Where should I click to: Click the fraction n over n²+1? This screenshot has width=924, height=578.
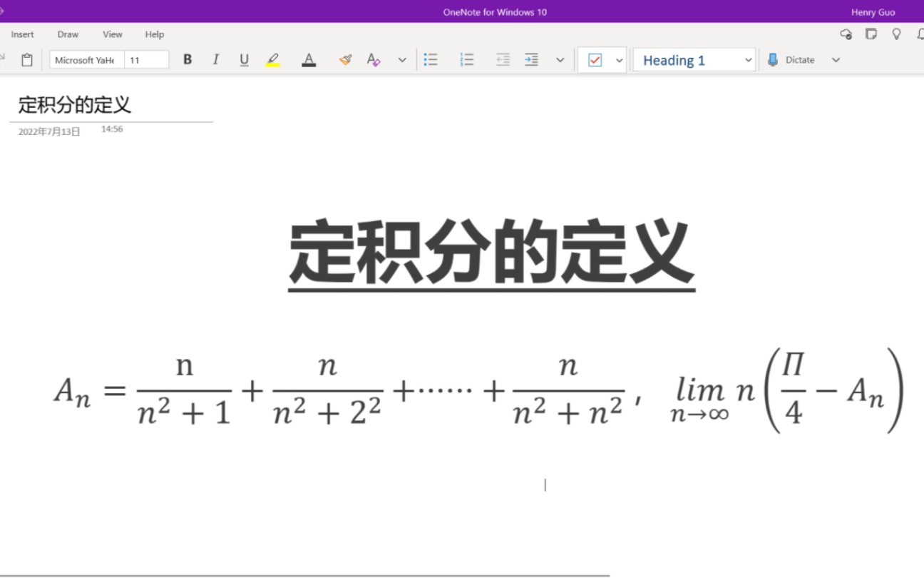click(185, 391)
